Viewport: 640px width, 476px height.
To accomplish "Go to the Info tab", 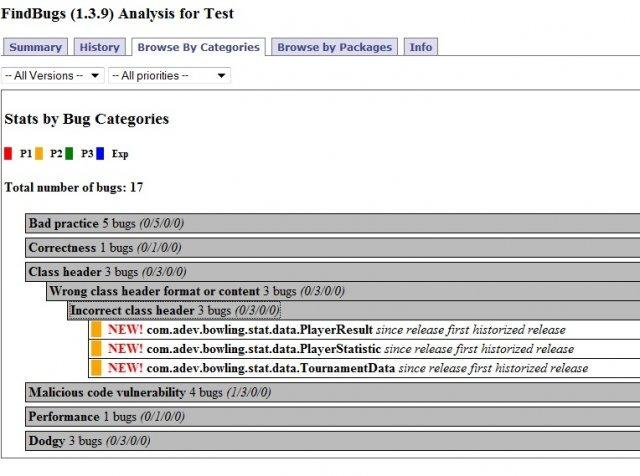I will tap(421, 47).
